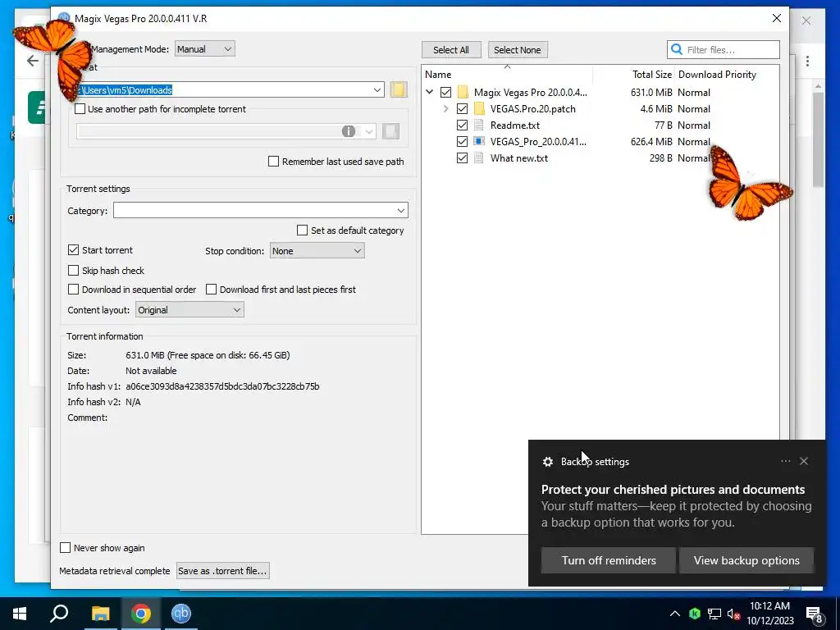Click View backup options
Viewport: 840px width, 630px height.
746,560
